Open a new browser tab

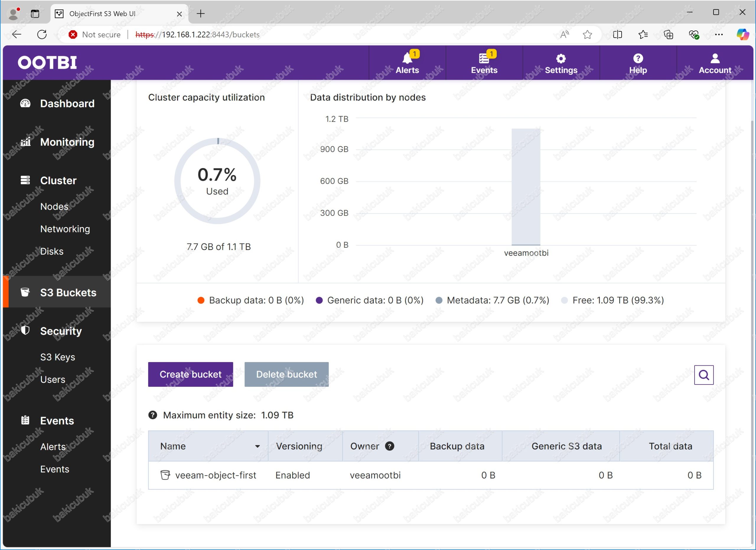(x=201, y=14)
